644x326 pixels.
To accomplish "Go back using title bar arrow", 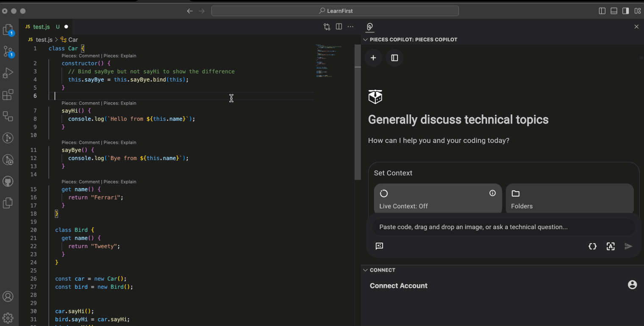I will [x=190, y=11].
